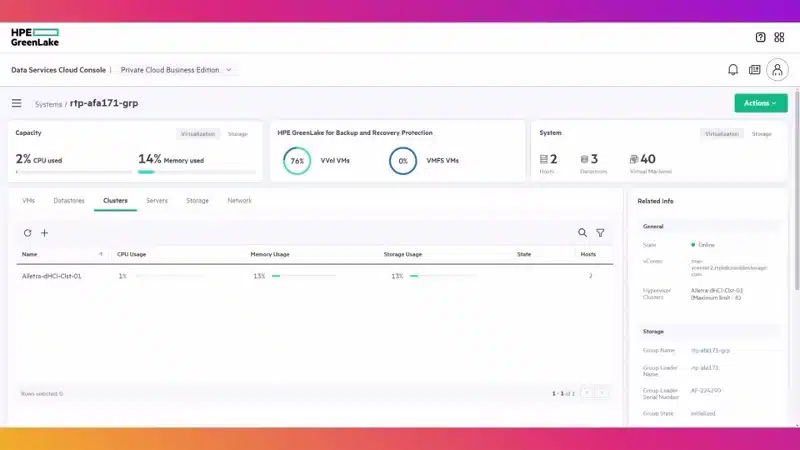Click Online state value in Related Info
Viewport: 800px width, 450px height.
tap(706, 245)
